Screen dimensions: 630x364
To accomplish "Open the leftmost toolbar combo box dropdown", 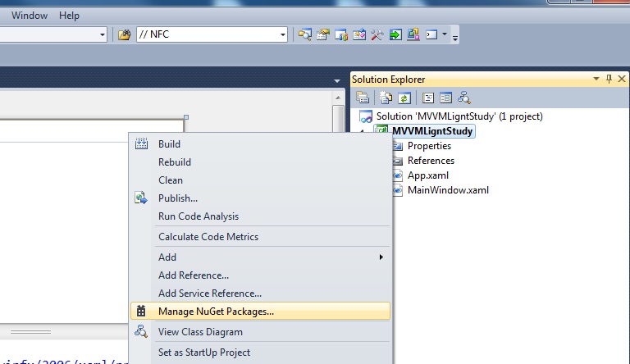I will click(103, 35).
